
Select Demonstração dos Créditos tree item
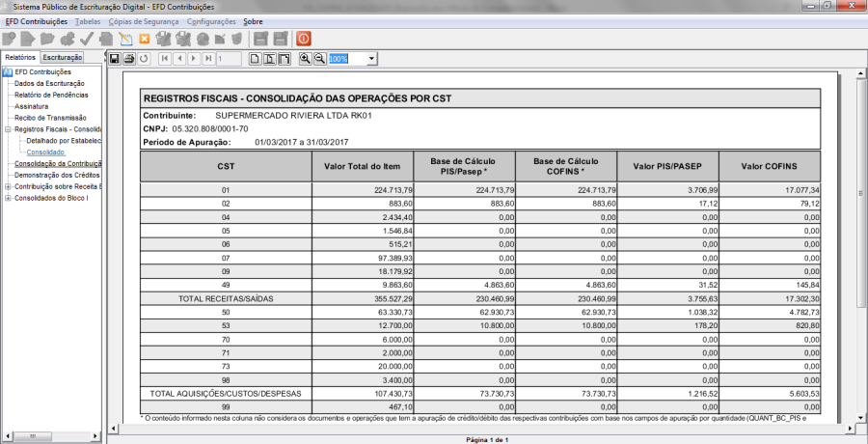coord(58,175)
